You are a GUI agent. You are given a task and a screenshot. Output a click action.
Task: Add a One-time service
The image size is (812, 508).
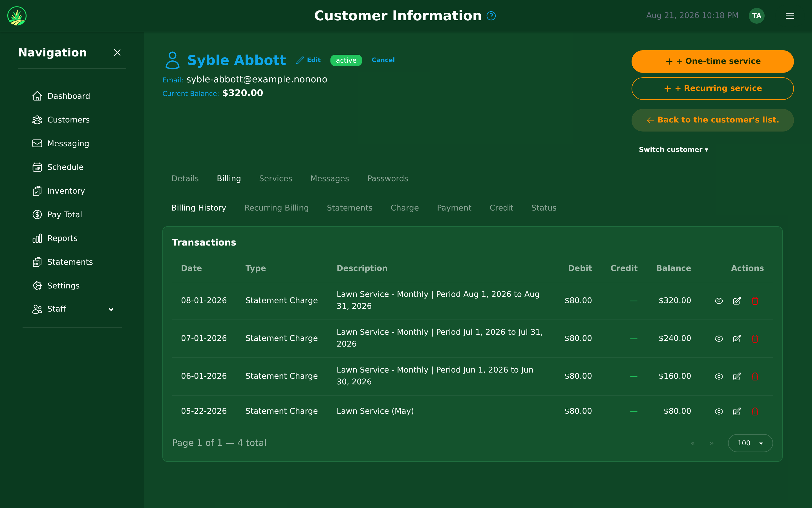click(x=712, y=62)
